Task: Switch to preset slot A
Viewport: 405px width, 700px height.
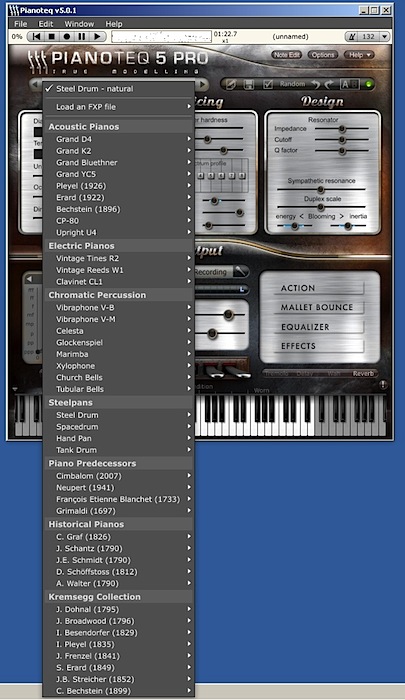Action: (345, 84)
